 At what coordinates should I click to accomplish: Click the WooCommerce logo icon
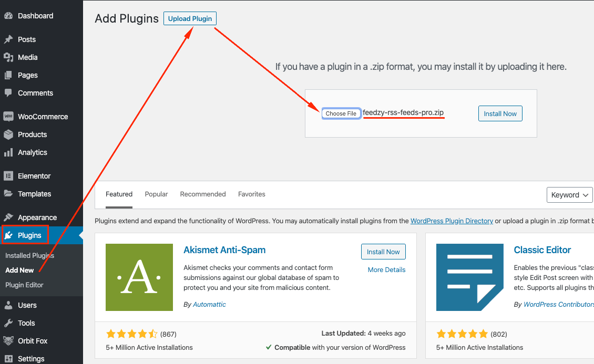point(8,117)
